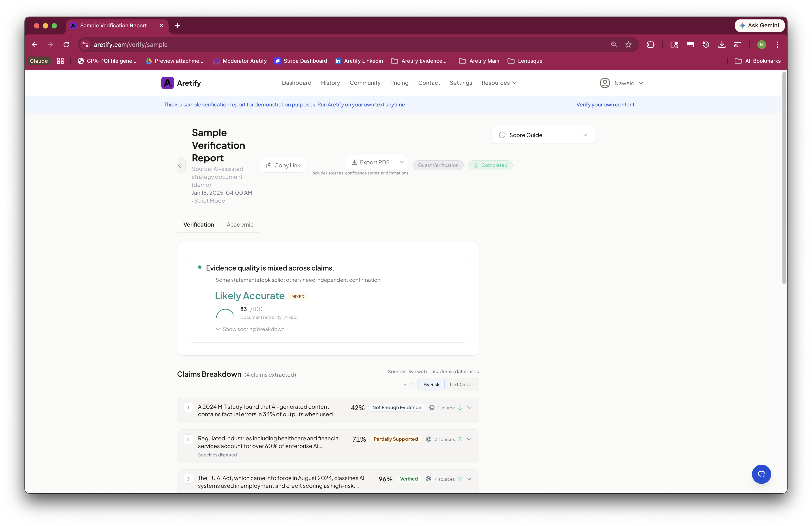Image resolution: width=812 pixels, height=526 pixels.
Task: Open the Aretify Linkedin bookmark
Action: tap(359, 61)
